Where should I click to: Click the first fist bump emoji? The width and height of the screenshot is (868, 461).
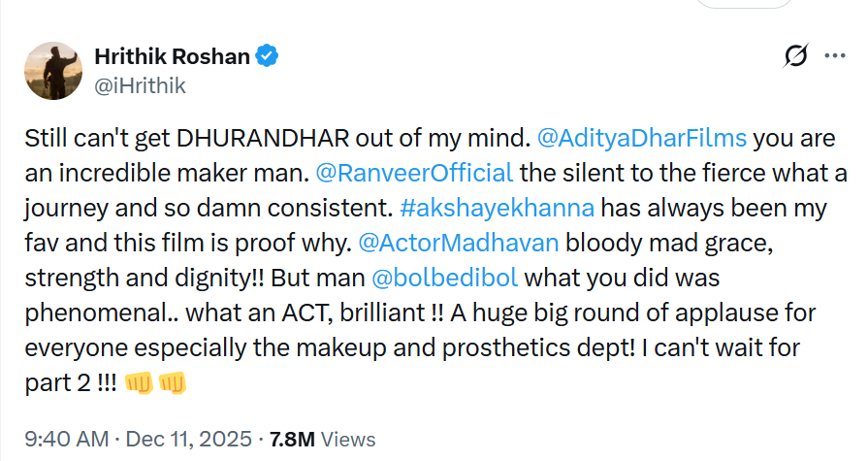click(140, 383)
